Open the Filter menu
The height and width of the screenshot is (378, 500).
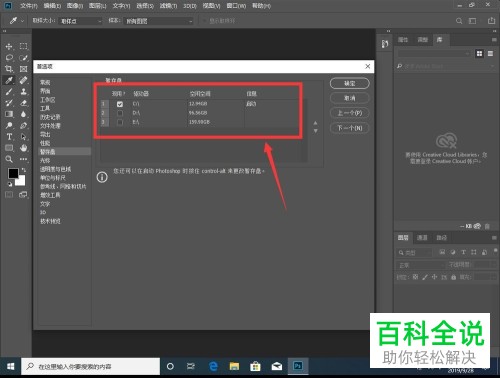pos(168,6)
